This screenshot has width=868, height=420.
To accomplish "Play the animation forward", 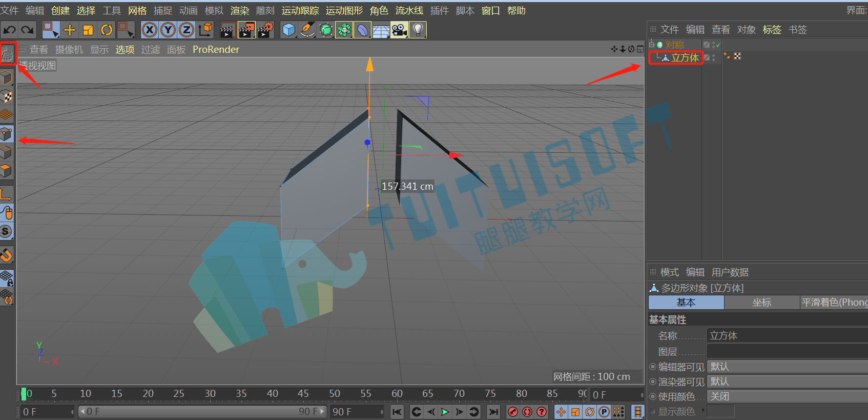I will point(445,412).
